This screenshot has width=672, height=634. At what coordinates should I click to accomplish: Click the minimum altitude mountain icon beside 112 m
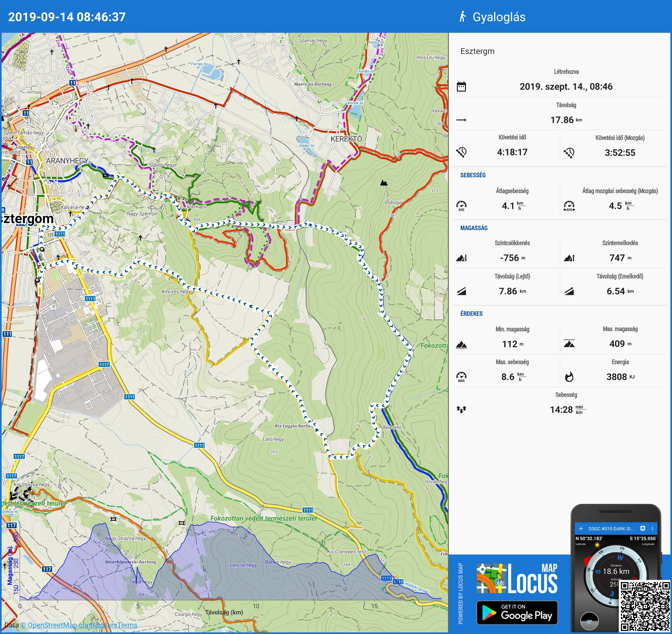click(462, 345)
